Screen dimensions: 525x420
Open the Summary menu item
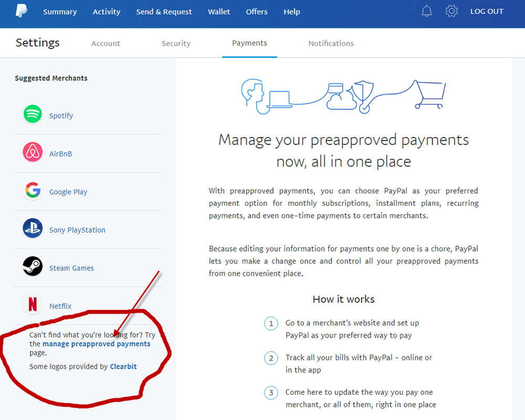click(x=60, y=12)
